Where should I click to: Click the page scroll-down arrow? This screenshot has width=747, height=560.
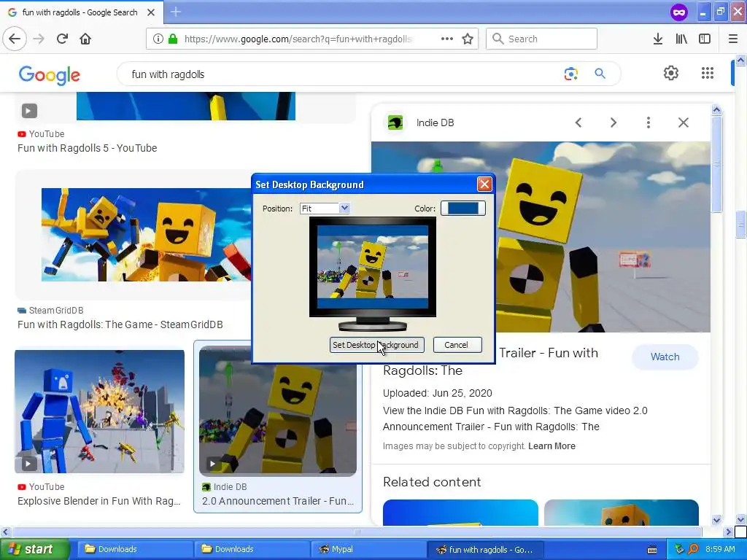(740, 519)
